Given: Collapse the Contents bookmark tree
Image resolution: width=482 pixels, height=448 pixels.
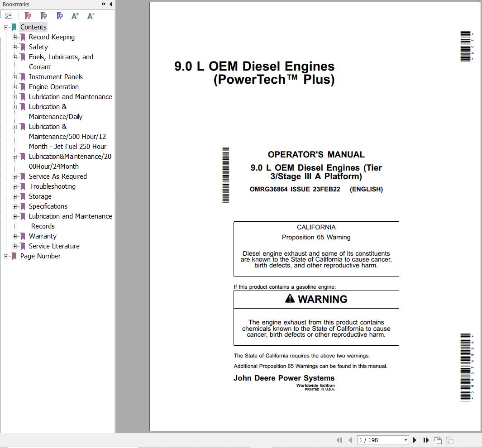Looking at the screenshot, I should click(x=6, y=27).
